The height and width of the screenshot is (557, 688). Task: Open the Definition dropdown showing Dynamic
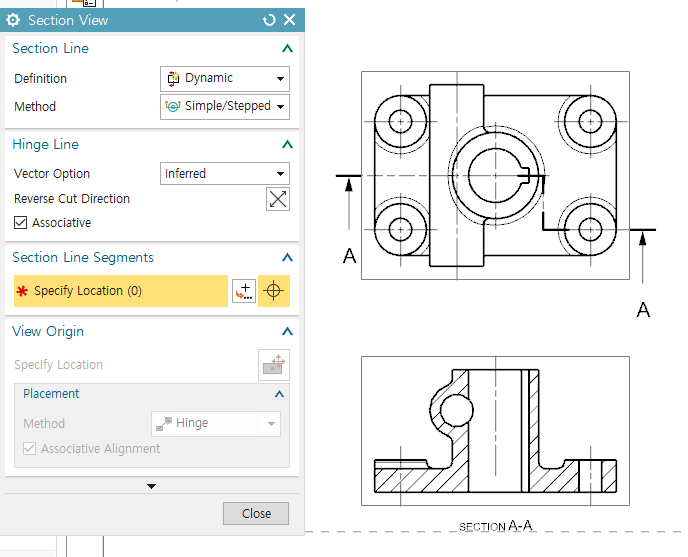tap(225, 78)
